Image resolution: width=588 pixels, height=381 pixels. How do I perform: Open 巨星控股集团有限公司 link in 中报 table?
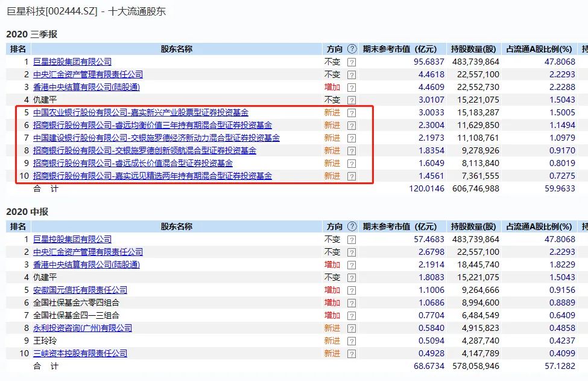click(x=72, y=239)
